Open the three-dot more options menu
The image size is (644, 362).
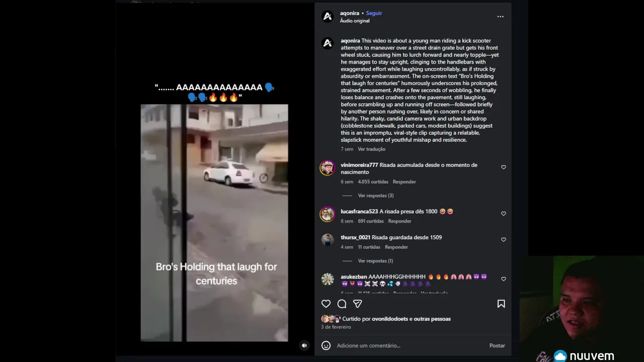pos(500,17)
